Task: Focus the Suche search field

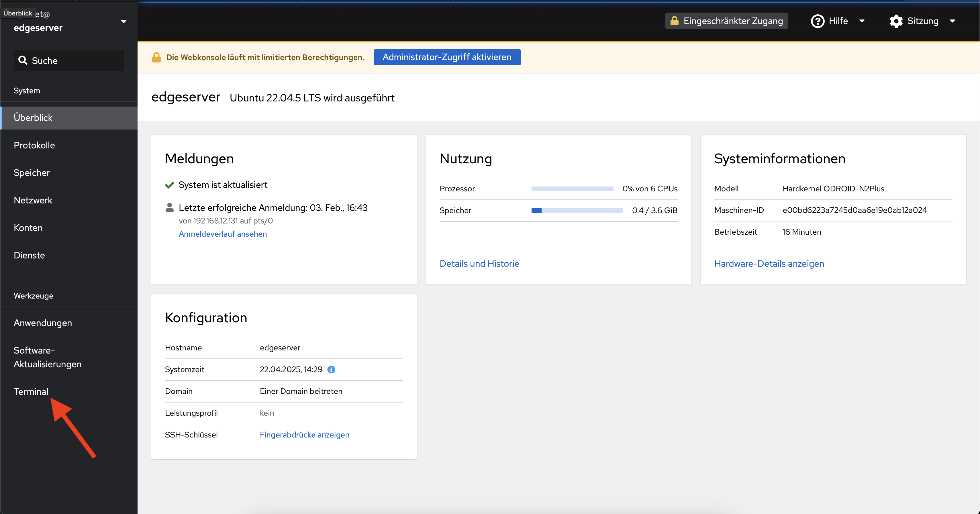Action: (68, 60)
